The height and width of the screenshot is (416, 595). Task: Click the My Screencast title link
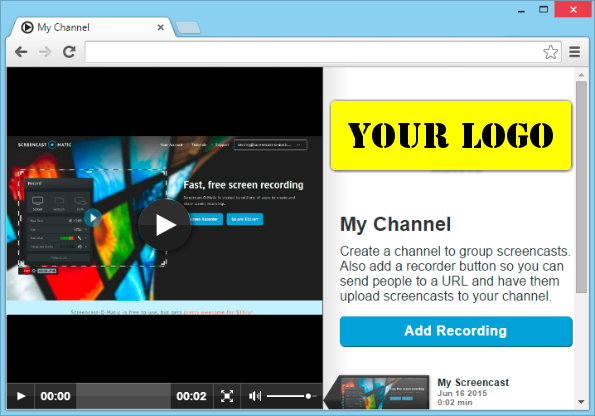point(473,382)
